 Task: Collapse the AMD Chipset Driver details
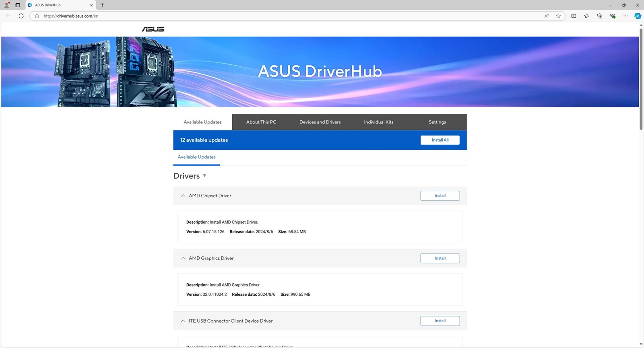[x=183, y=196]
